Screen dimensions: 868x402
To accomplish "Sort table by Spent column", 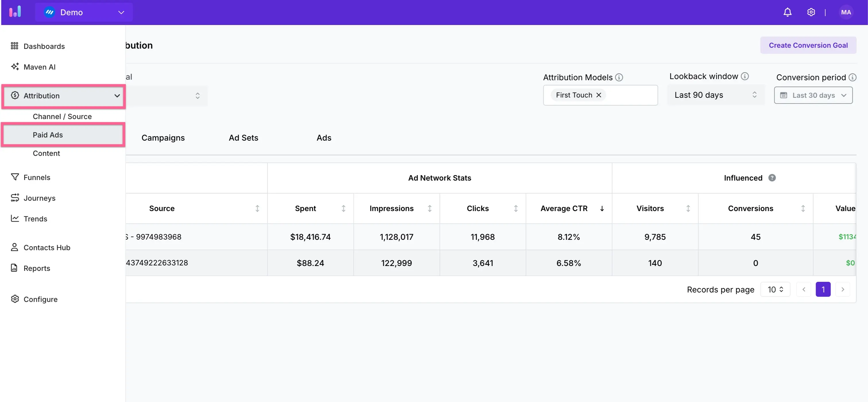I will click(x=343, y=208).
